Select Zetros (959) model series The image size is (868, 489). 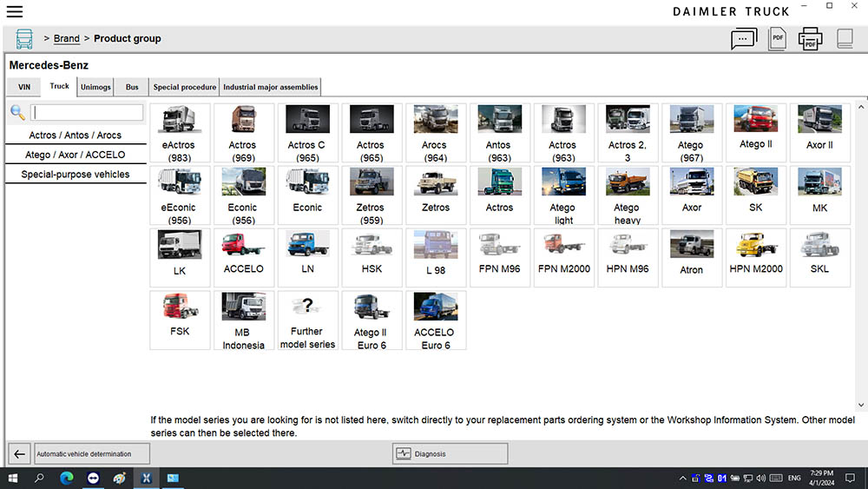372,195
